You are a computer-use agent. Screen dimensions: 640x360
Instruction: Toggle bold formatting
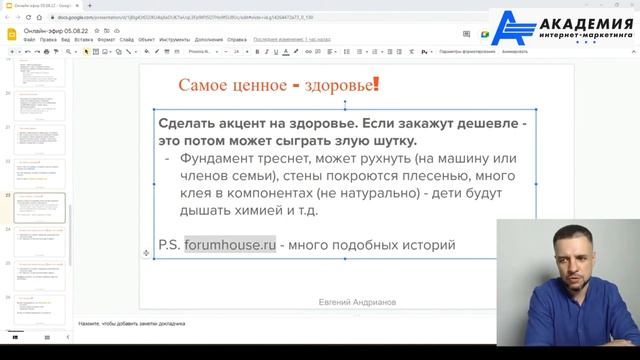pyautogui.click(x=257, y=52)
